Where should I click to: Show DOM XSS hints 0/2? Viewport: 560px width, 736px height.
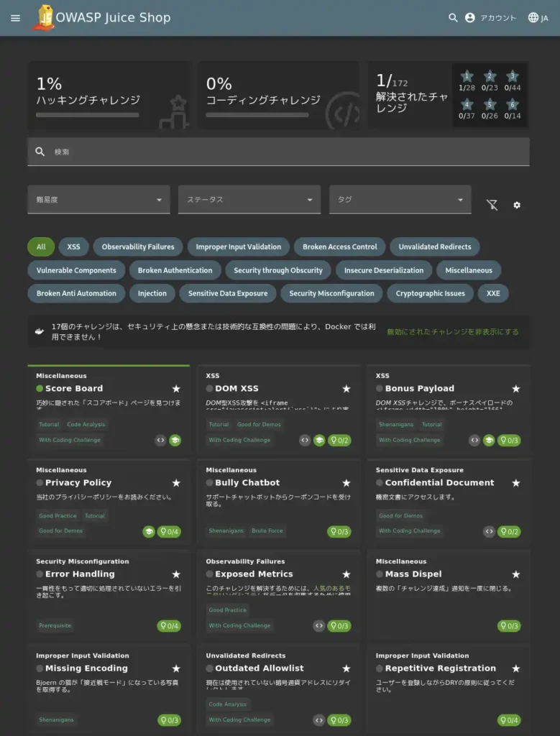click(x=339, y=441)
